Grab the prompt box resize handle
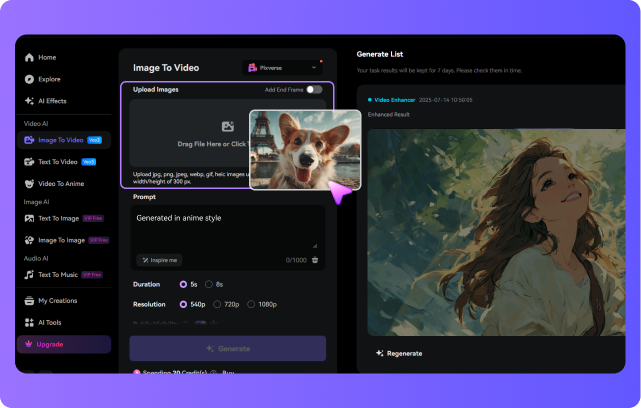The width and height of the screenshot is (641, 408). click(x=315, y=246)
